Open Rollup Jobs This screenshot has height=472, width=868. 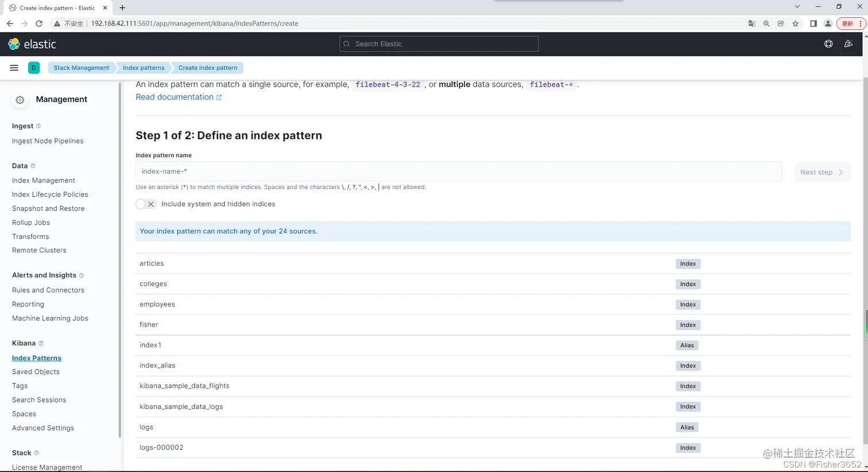point(31,222)
